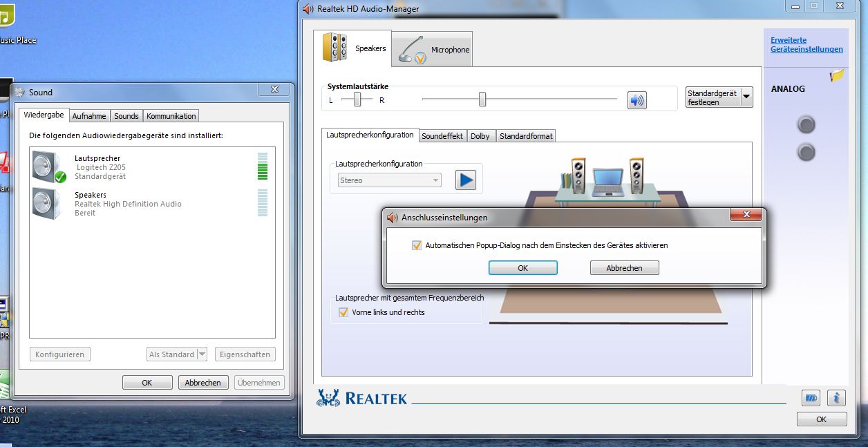
Task: Click the main system volume slider thumb
Action: (482, 99)
